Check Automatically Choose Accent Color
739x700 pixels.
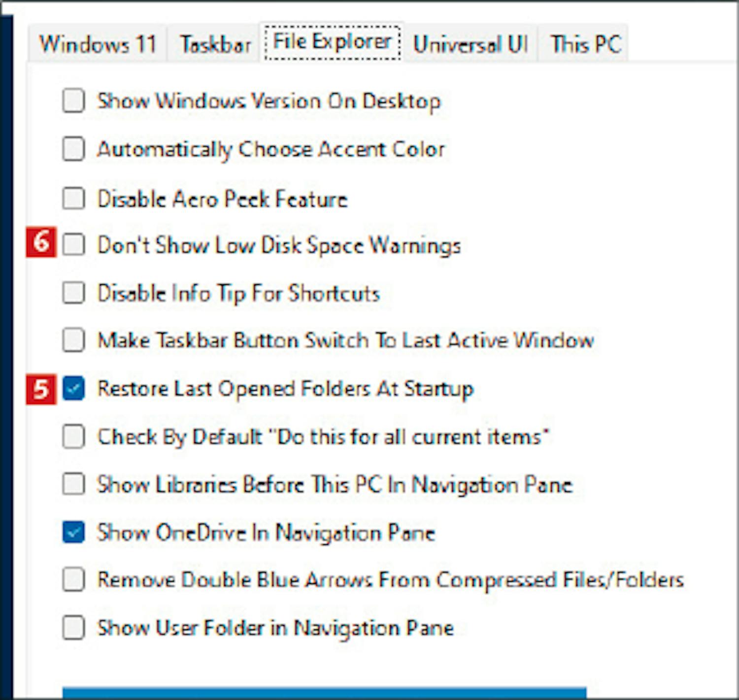(73, 149)
